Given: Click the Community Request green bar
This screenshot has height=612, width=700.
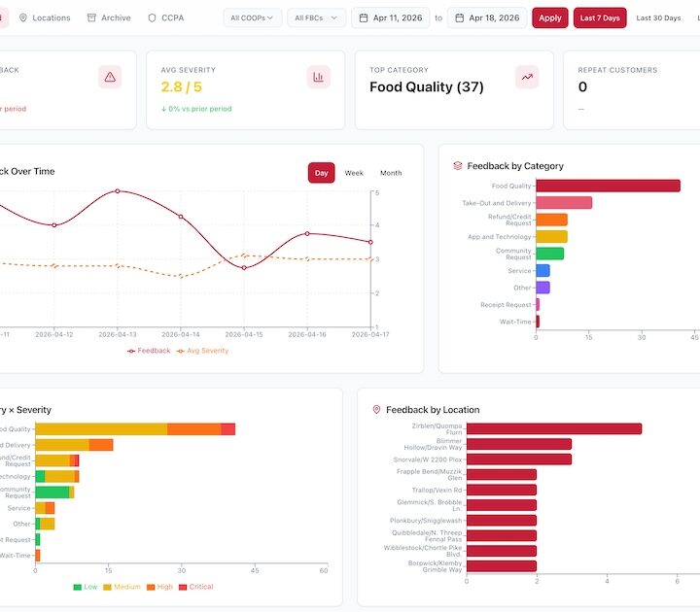Looking at the screenshot, I should (550, 254).
